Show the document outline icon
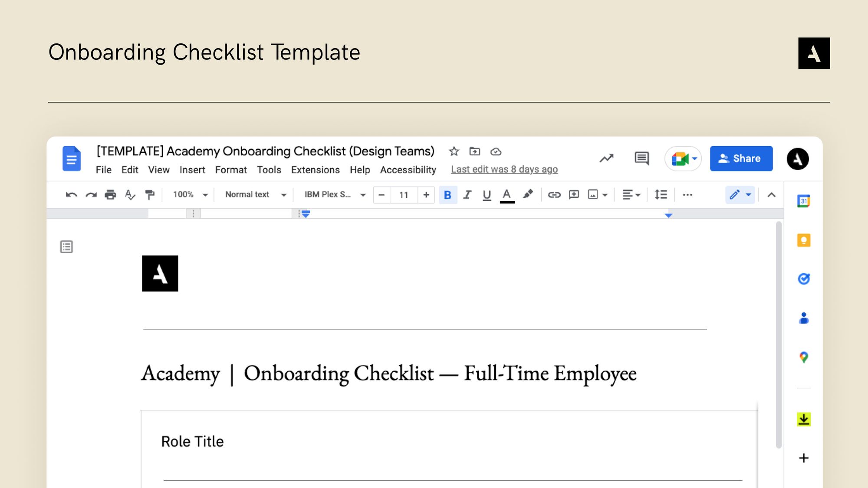The width and height of the screenshot is (868, 488). tap(66, 246)
